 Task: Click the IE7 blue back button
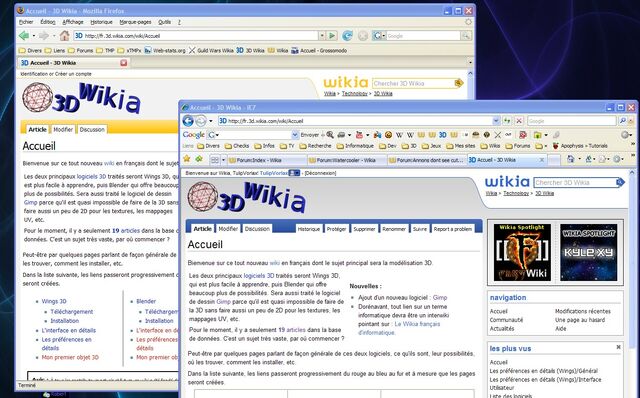coord(188,121)
